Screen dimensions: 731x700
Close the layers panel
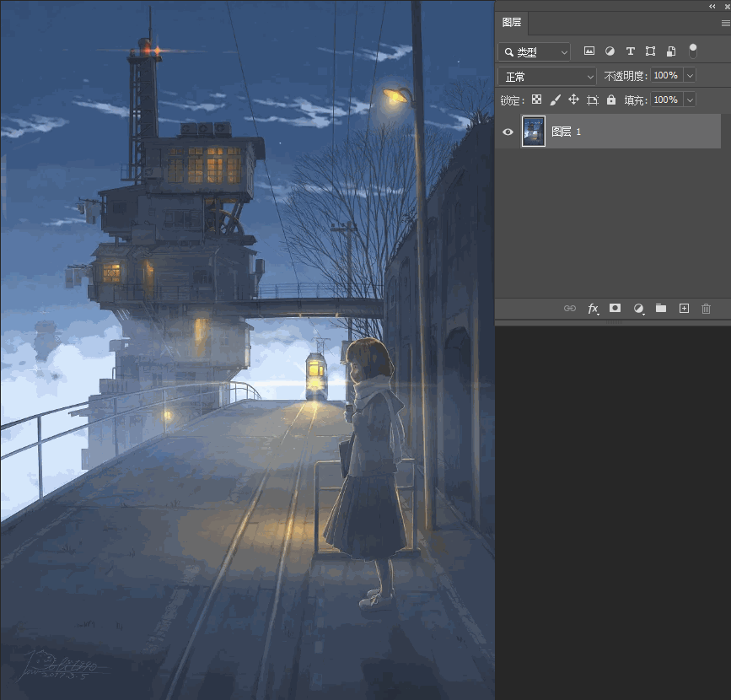(x=728, y=6)
